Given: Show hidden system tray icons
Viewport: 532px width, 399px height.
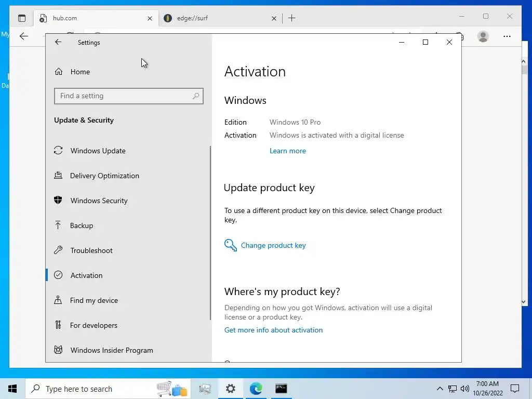Looking at the screenshot, I should pyautogui.click(x=440, y=389).
